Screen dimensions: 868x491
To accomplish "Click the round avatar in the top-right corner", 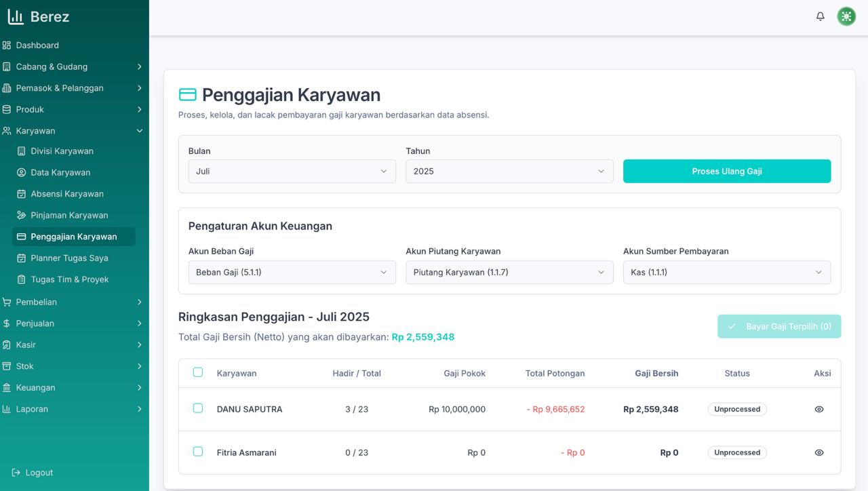I will 846,16.
